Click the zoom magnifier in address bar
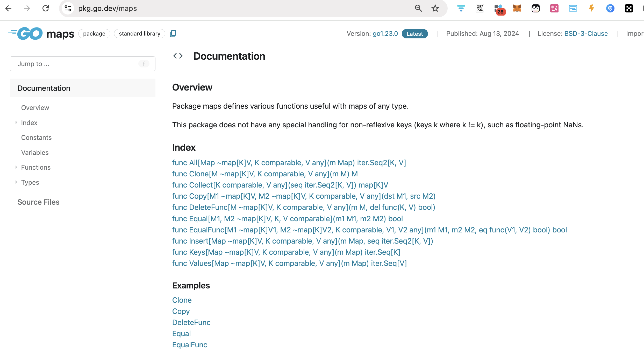This screenshot has width=644, height=359. coord(418,8)
